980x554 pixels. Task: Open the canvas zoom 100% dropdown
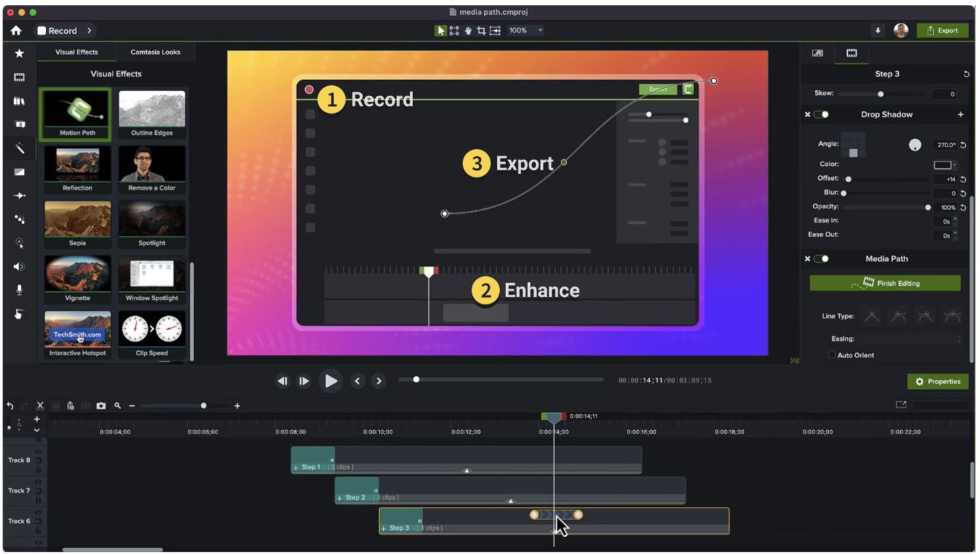pos(526,30)
